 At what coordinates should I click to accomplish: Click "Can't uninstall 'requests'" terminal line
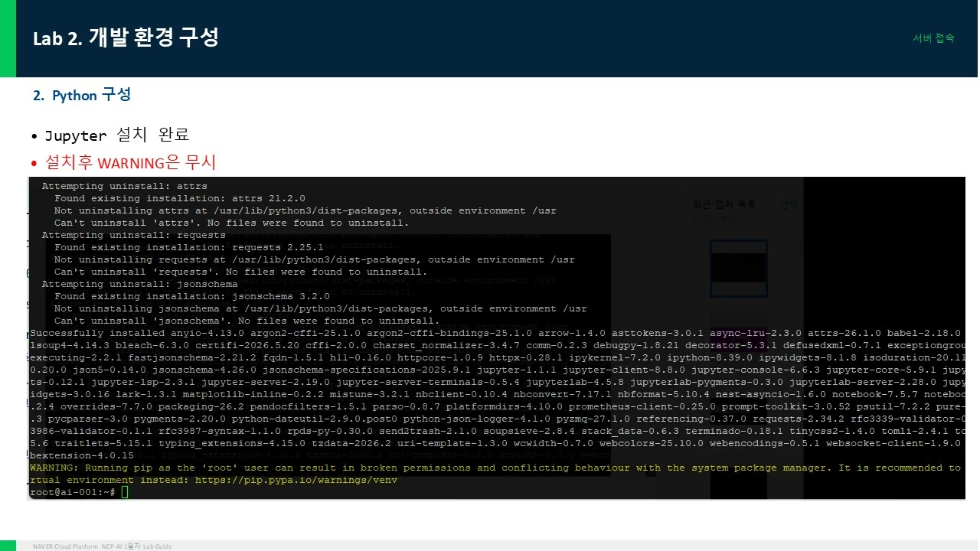[x=240, y=272]
